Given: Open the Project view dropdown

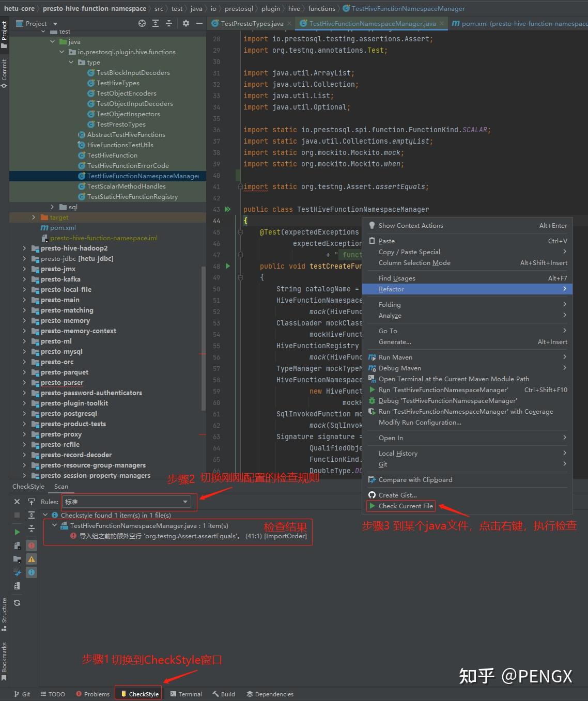Looking at the screenshot, I should tap(37, 23).
